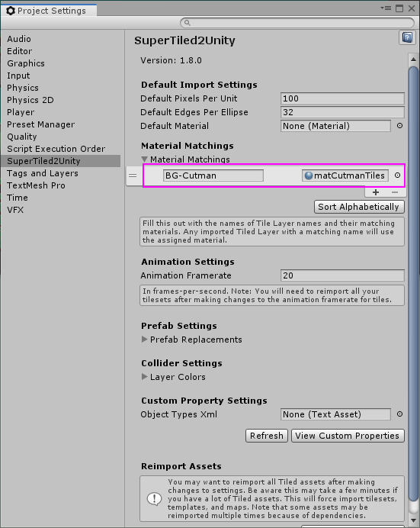Image resolution: width=420 pixels, height=528 pixels.
Task: Open the Physics settings category
Action: (x=23, y=88)
